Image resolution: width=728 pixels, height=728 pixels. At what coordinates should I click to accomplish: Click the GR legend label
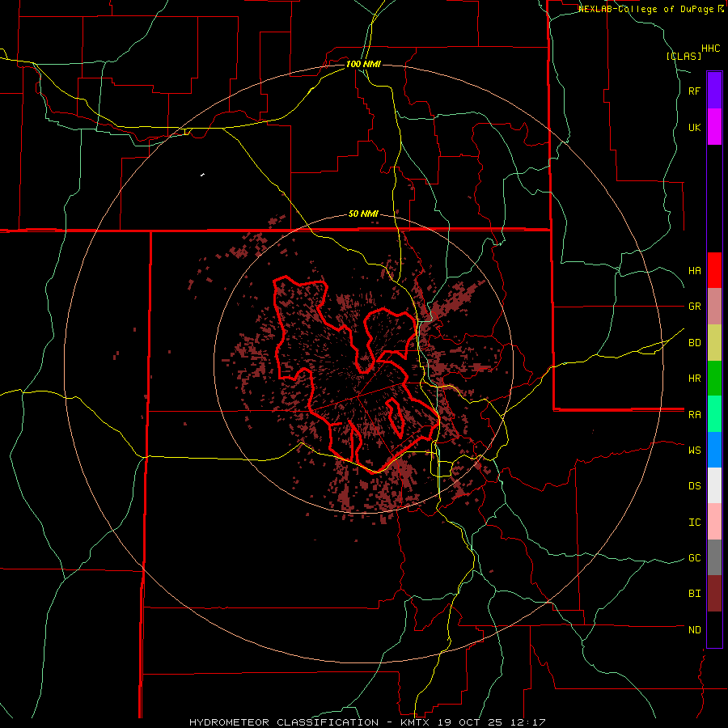[694, 306]
